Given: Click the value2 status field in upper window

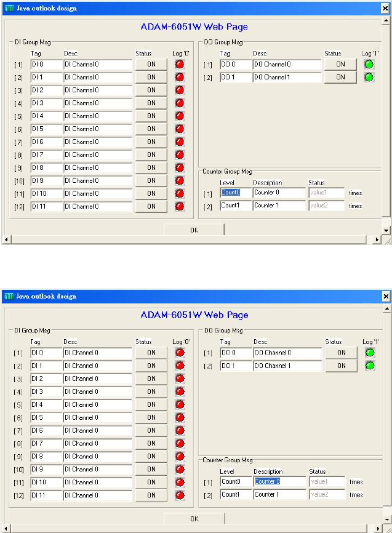Looking at the screenshot, I should (x=326, y=206).
